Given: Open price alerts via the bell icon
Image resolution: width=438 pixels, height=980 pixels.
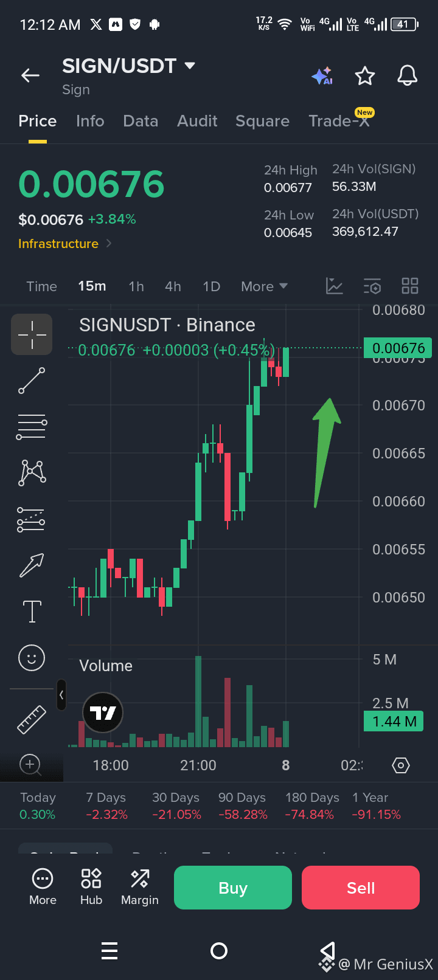Looking at the screenshot, I should pyautogui.click(x=408, y=76).
